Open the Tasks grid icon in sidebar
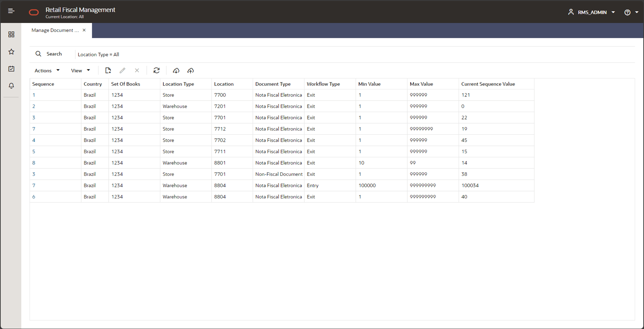Screen dimensions: 644x329 point(11,34)
